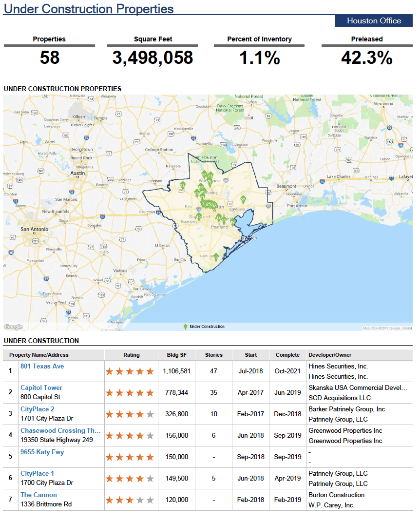Click the Oct-2021 completion date cell
The image size is (420, 522).
(287, 371)
